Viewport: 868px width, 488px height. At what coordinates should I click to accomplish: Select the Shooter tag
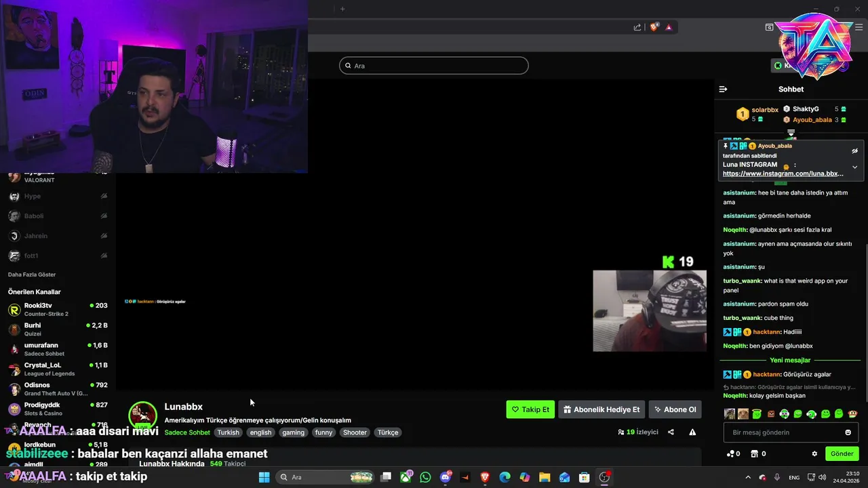click(355, 432)
